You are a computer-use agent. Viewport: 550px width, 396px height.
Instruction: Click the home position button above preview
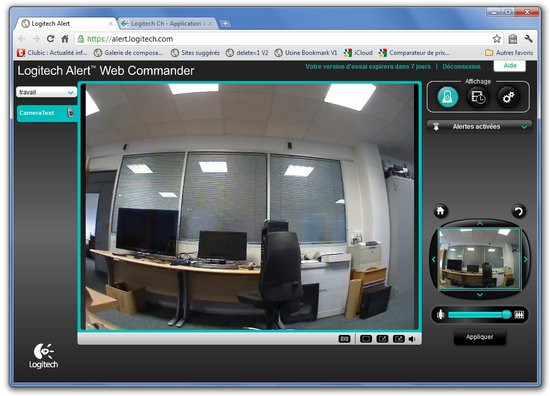click(441, 211)
